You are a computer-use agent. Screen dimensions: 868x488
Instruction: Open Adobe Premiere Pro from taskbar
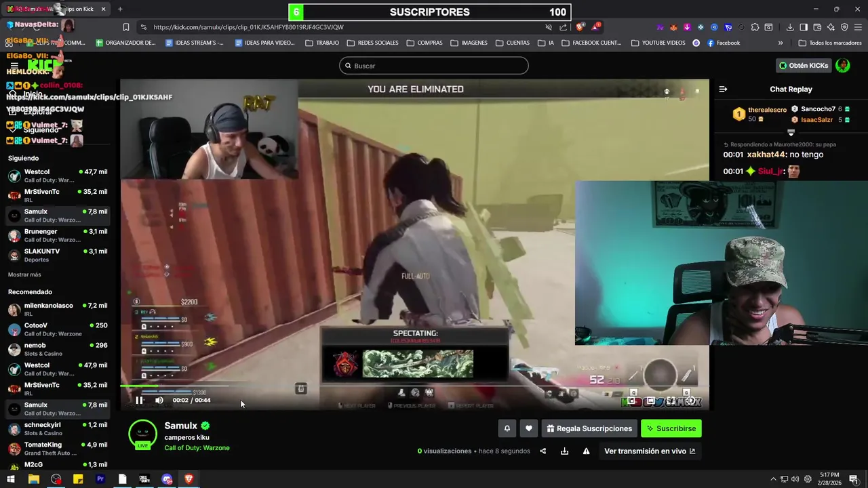(100, 479)
